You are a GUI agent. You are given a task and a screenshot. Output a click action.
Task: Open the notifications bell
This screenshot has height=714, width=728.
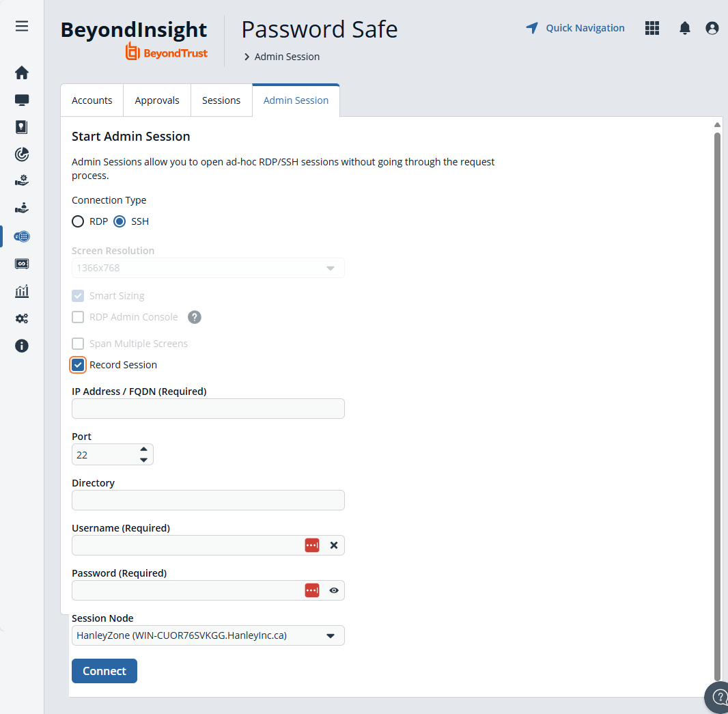pyautogui.click(x=685, y=28)
